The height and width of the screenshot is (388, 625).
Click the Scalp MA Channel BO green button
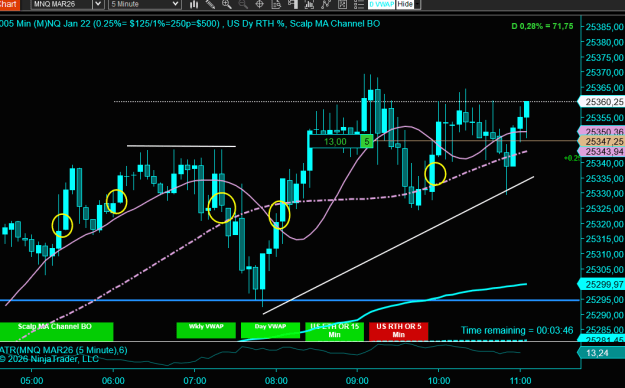tap(56, 331)
